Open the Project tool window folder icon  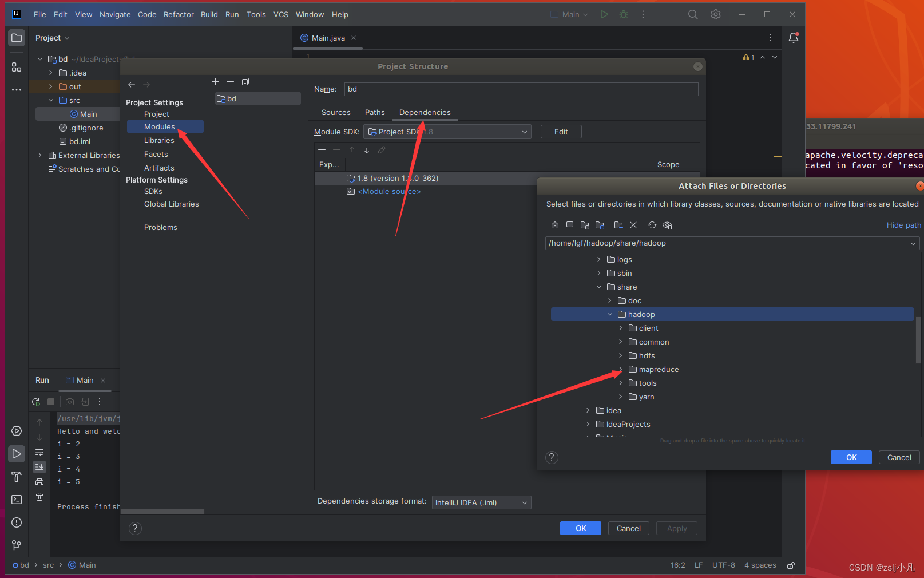(x=17, y=38)
